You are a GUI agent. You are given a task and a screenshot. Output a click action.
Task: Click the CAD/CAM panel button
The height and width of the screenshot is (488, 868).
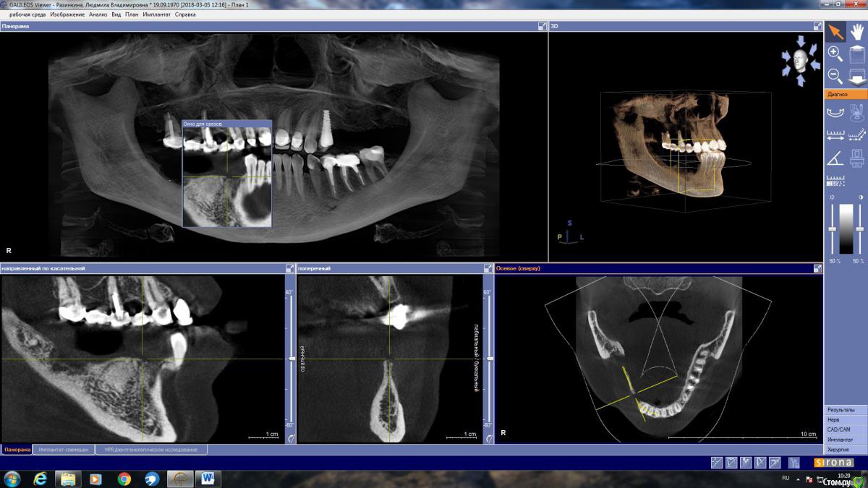click(846, 429)
